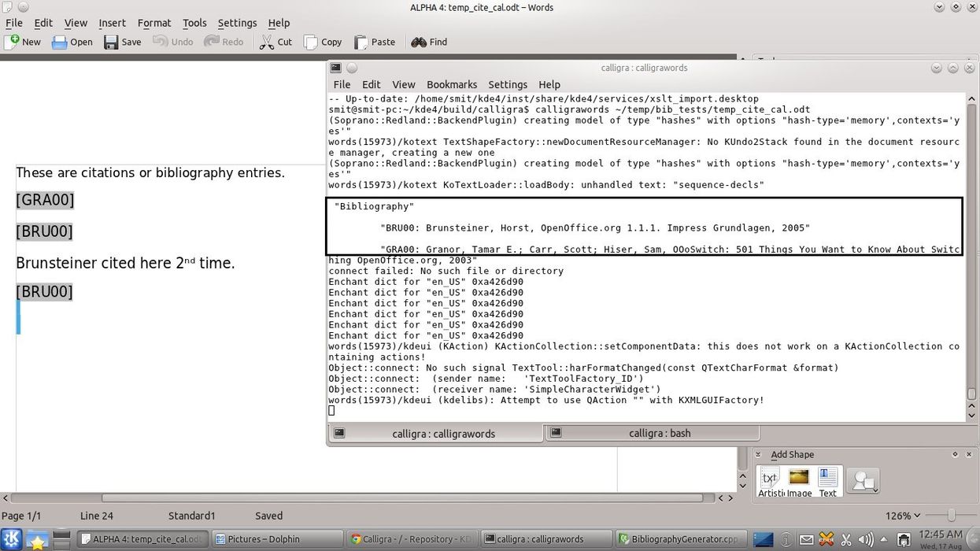Image resolution: width=980 pixels, height=551 pixels.
Task: Select the Text shape in Add Shape
Action: (x=827, y=481)
